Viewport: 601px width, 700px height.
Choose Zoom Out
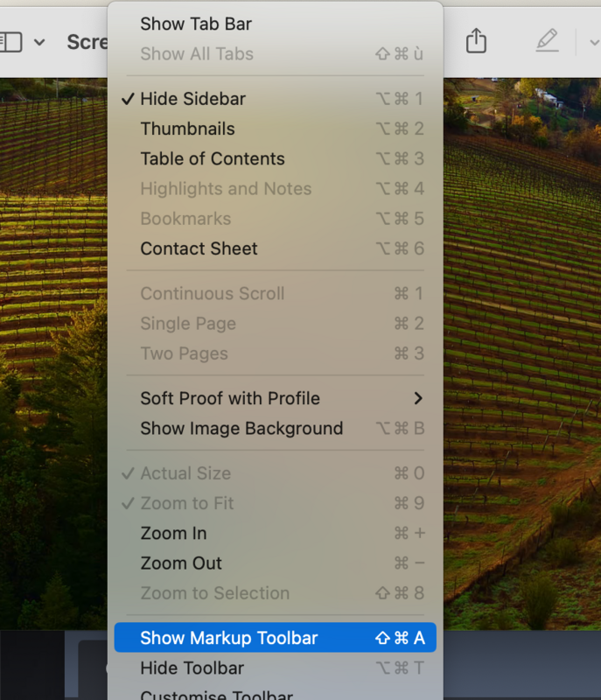point(181,563)
